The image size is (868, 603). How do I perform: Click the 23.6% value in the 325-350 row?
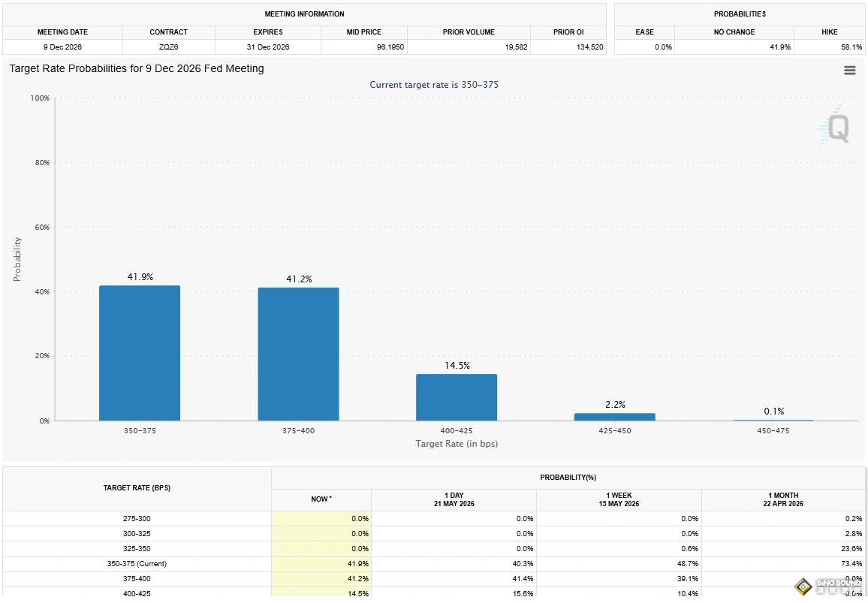tap(851, 549)
